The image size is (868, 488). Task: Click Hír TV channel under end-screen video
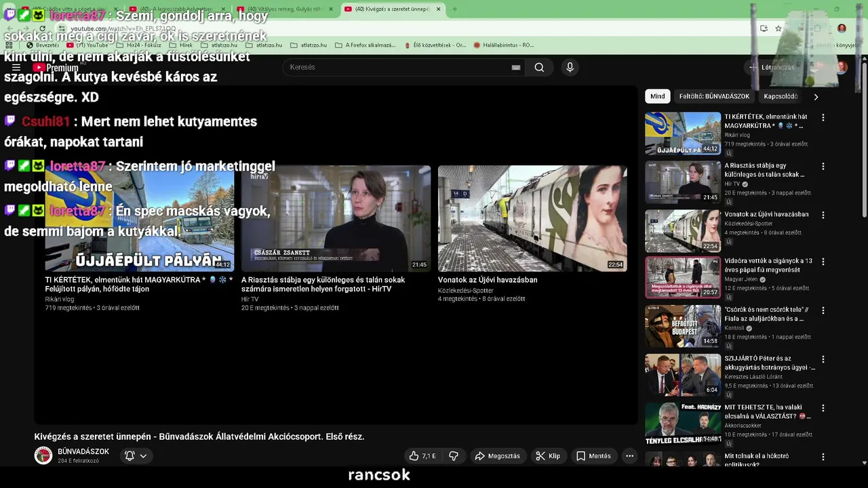(x=250, y=299)
